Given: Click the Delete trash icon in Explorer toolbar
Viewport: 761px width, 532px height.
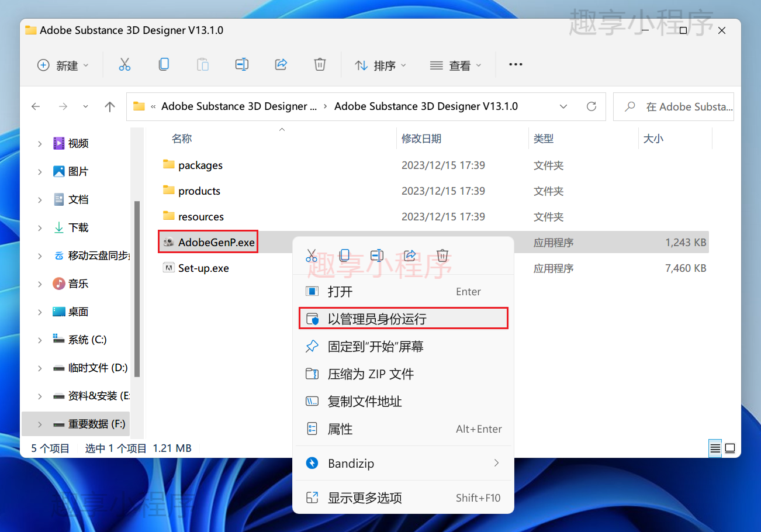Looking at the screenshot, I should (320, 64).
